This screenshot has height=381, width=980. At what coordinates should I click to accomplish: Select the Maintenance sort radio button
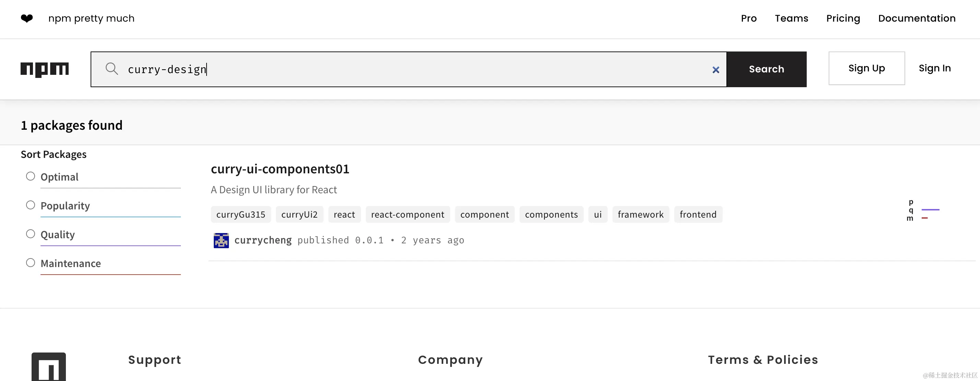31,263
